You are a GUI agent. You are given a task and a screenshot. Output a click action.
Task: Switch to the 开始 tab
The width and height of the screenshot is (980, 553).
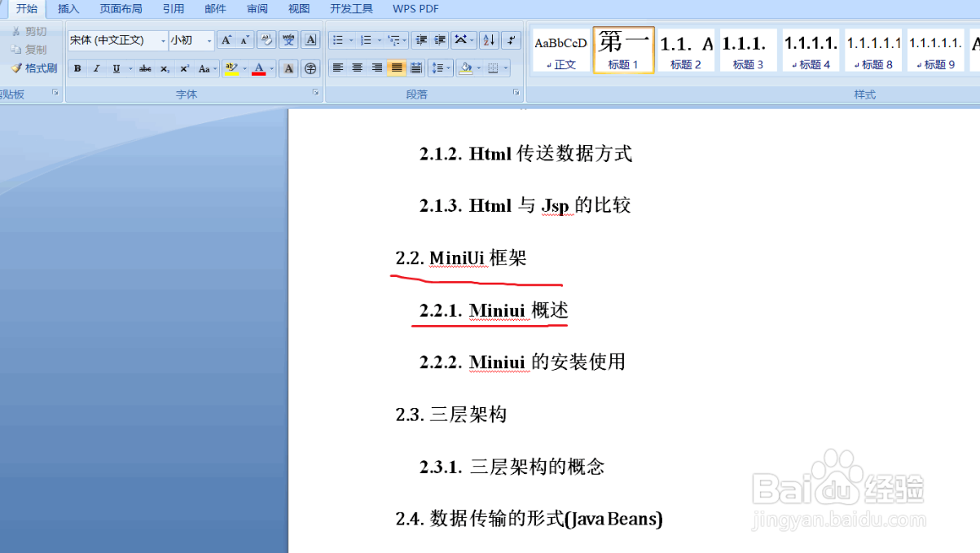point(27,9)
